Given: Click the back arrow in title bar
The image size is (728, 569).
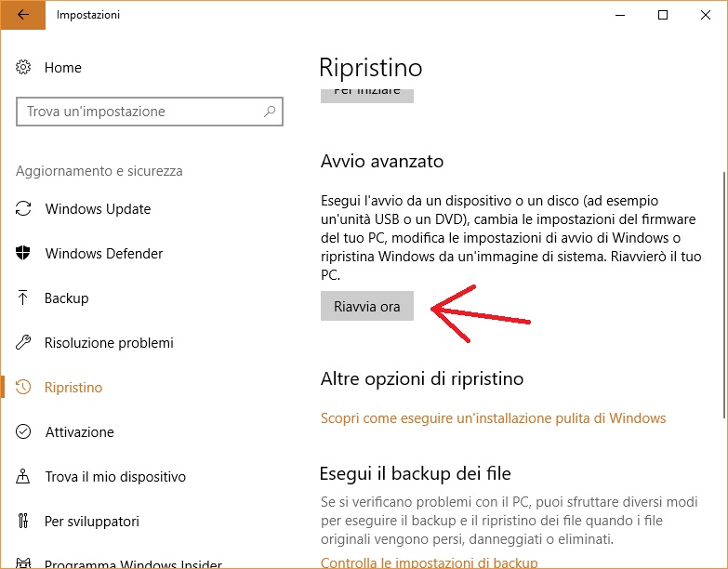Looking at the screenshot, I should [22, 14].
